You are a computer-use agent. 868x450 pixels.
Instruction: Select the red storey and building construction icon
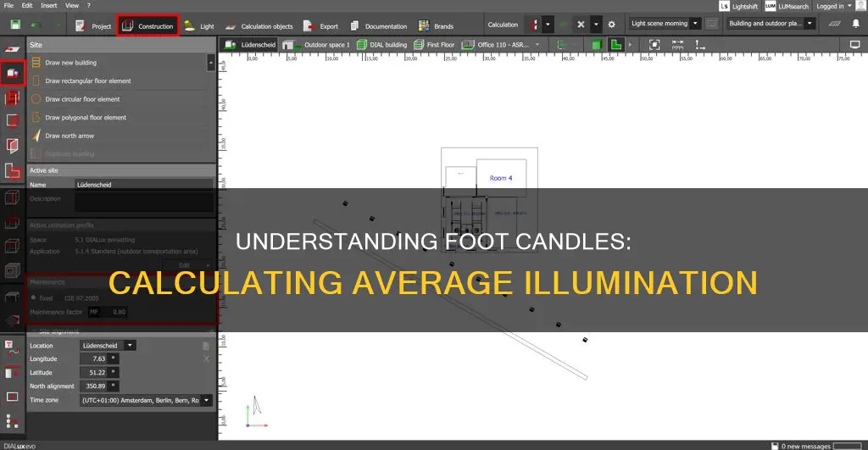tap(12, 98)
